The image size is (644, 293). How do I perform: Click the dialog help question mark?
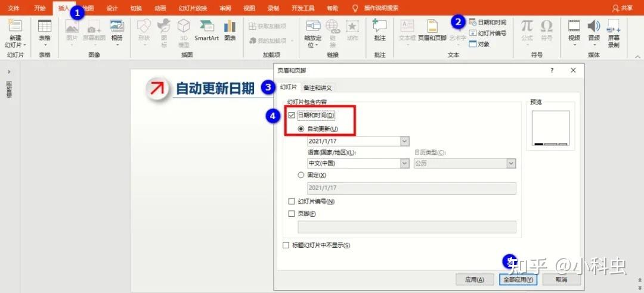coord(552,71)
